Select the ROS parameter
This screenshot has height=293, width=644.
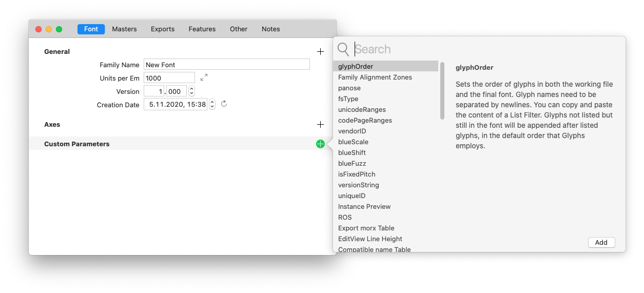coord(386,217)
